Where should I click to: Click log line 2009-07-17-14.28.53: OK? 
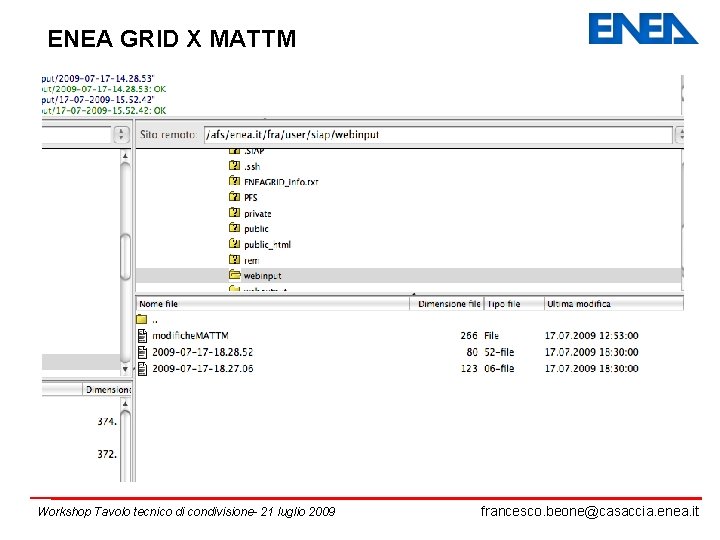[104, 89]
